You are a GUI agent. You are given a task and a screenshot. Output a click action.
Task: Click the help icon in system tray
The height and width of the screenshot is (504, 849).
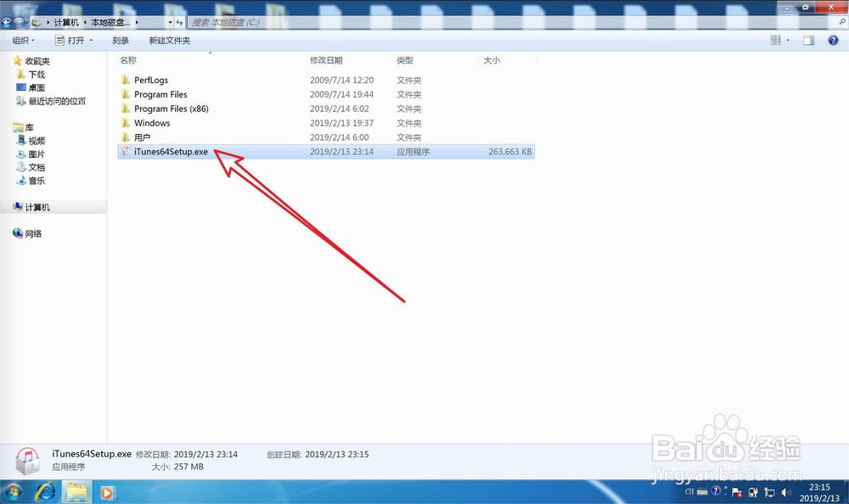(x=716, y=491)
